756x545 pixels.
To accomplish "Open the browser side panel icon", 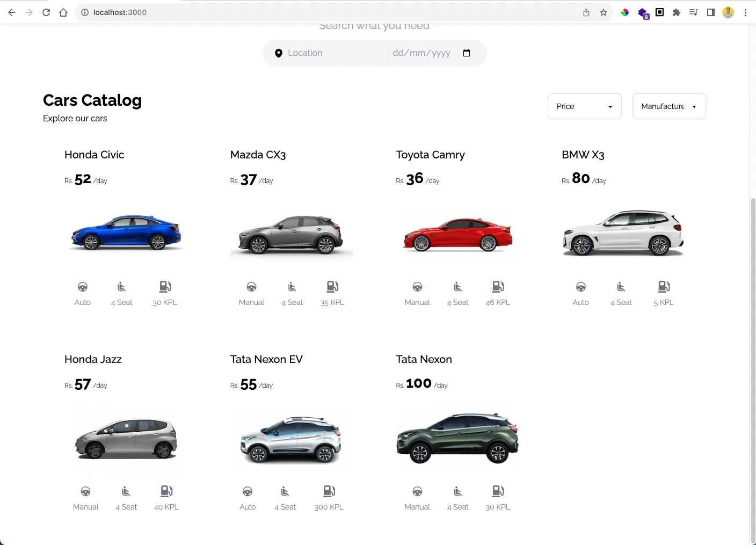I will [711, 12].
